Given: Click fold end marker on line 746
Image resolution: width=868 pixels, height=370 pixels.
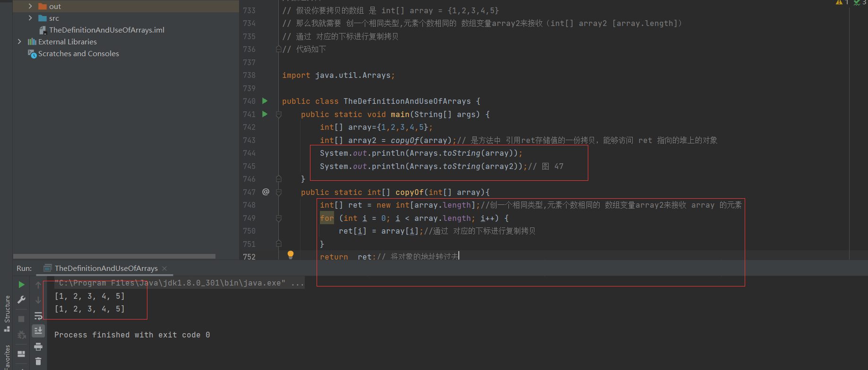Looking at the screenshot, I should pyautogui.click(x=279, y=179).
